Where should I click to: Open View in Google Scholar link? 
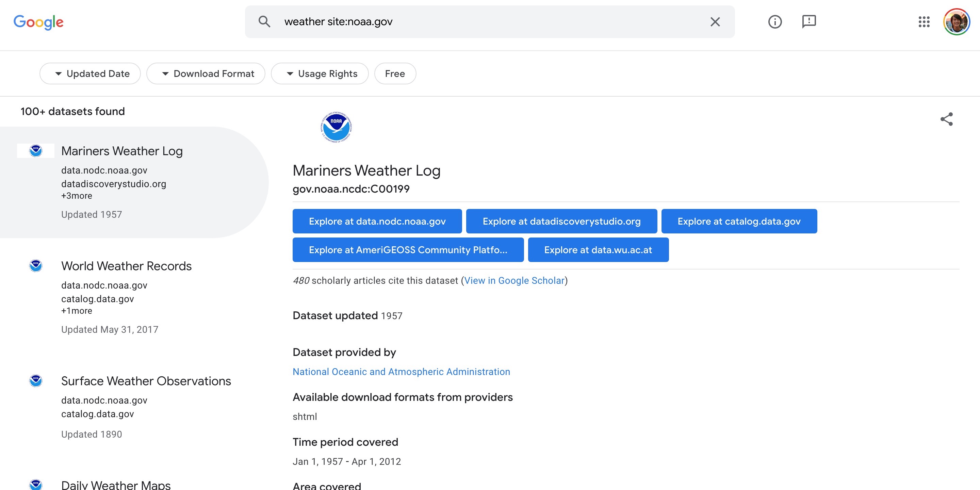coord(514,280)
